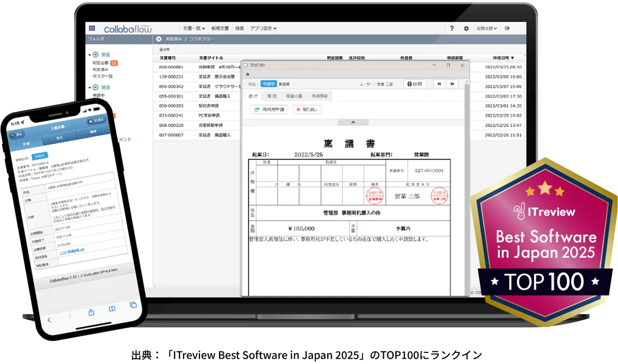Click the 427-000001 document number cell

tap(429, 170)
